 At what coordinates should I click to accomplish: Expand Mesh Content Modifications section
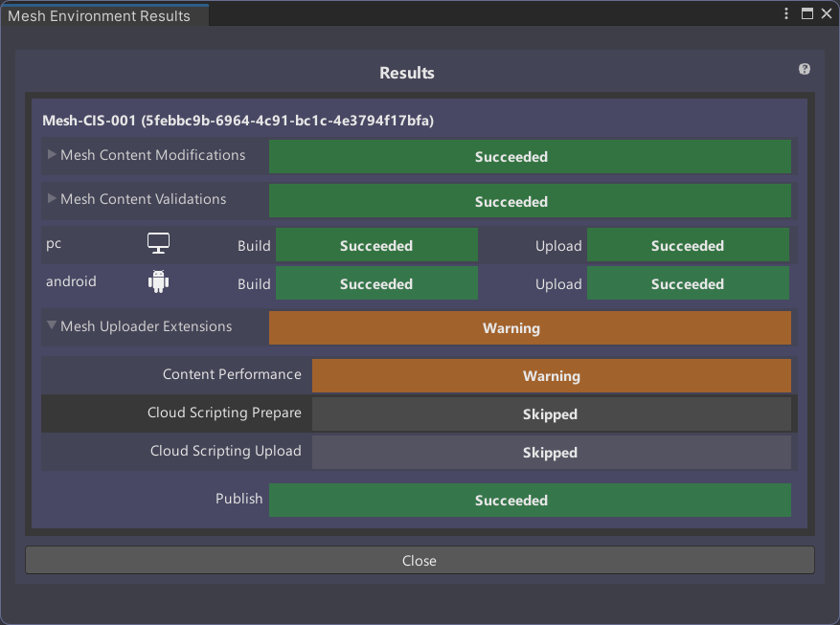tap(53, 154)
